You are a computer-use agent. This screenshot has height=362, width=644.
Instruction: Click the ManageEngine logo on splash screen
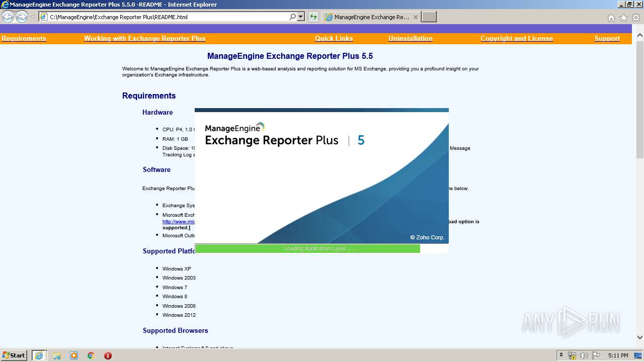(x=234, y=128)
